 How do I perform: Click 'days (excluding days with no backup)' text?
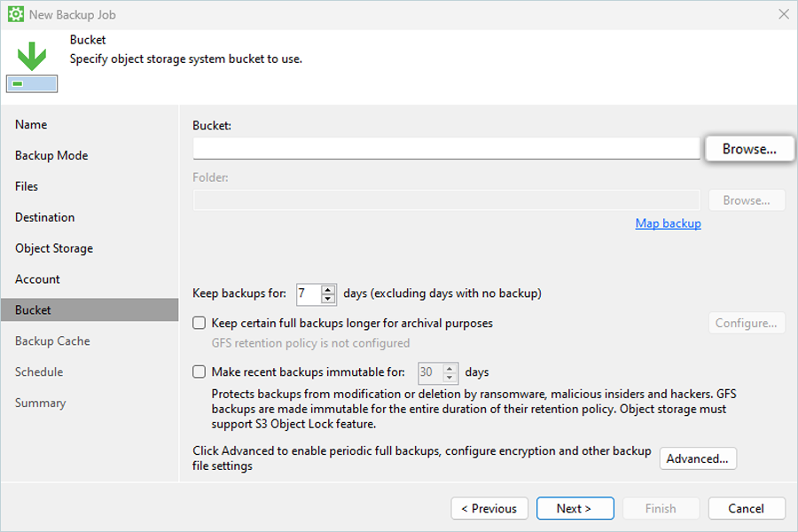point(442,293)
